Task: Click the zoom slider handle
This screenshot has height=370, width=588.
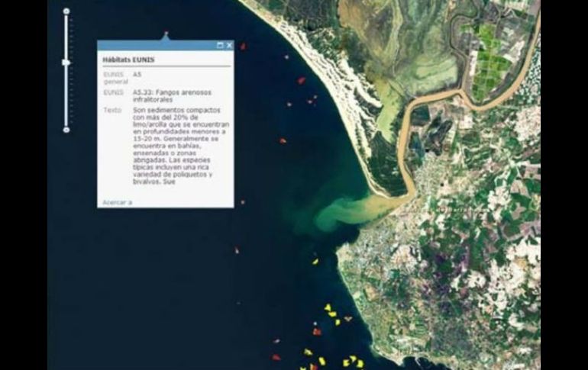Action: click(x=66, y=62)
